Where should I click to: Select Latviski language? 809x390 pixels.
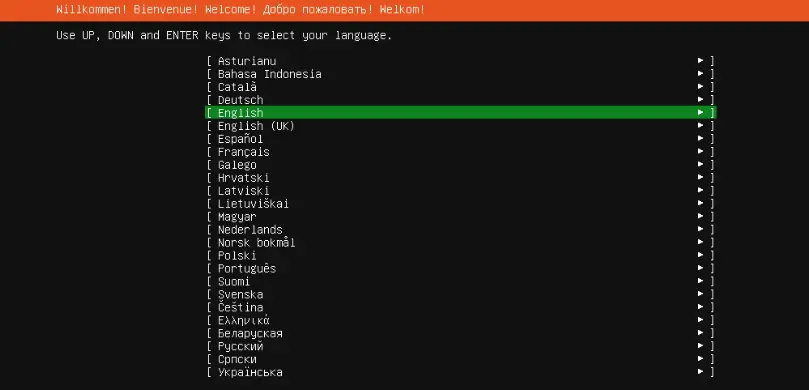pyautogui.click(x=461, y=190)
